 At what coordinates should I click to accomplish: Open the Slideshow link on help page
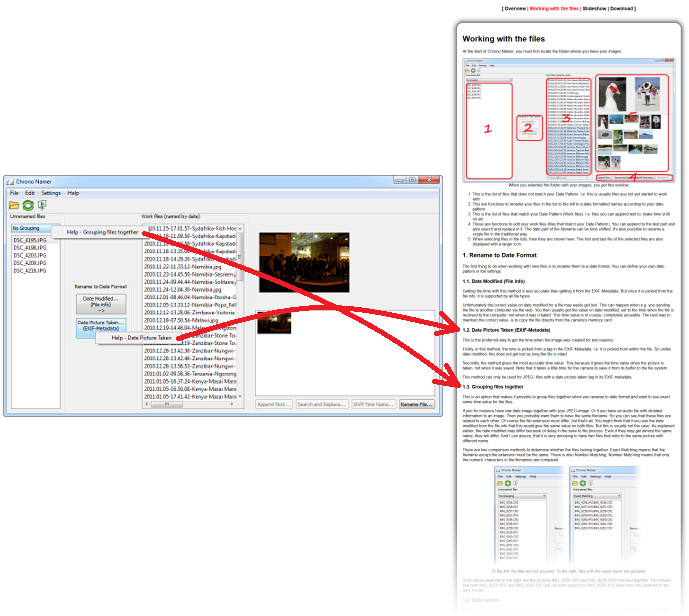[594, 8]
